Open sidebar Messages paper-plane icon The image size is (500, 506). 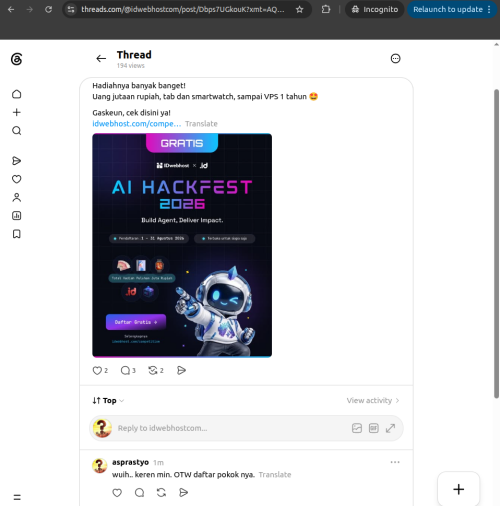(16, 161)
